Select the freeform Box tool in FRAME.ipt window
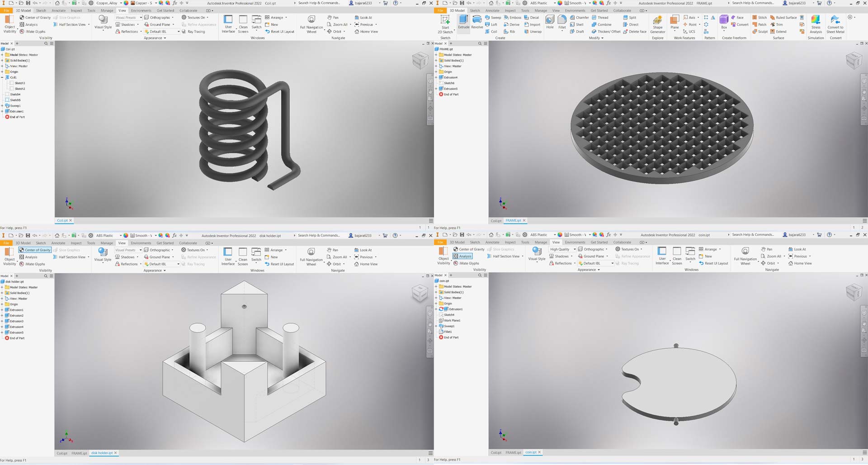The image size is (868, 465). click(724, 22)
